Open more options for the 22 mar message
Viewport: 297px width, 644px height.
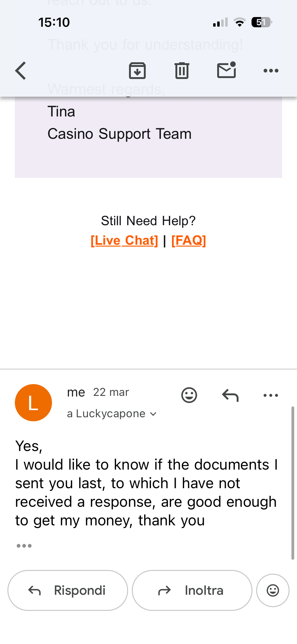click(271, 395)
